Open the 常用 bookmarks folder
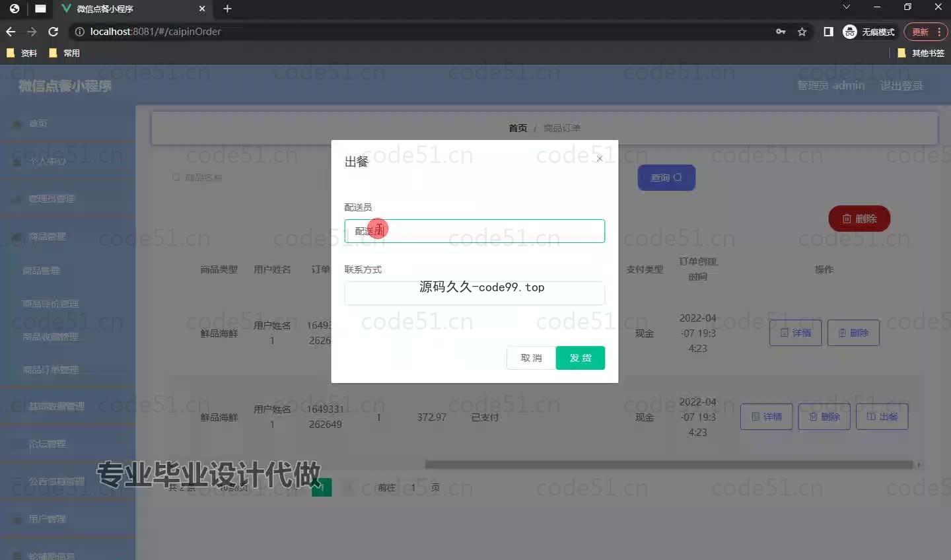951x560 pixels. pos(64,53)
